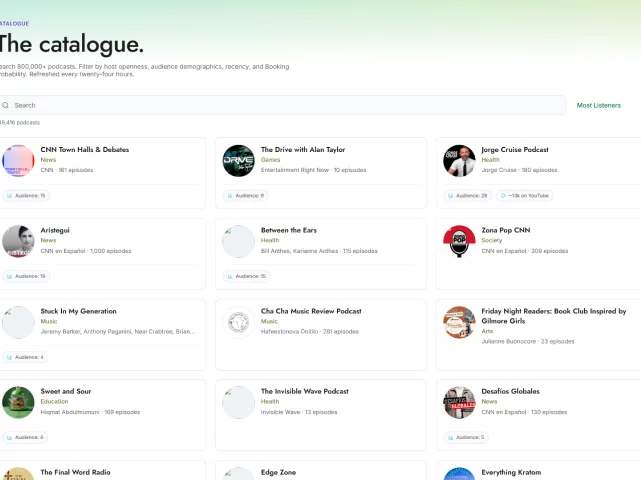This screenshot has height=480, width=641.
Task: Click Audience: 5 badge on Desafíos Globales
Action: (x=466, y=437)
